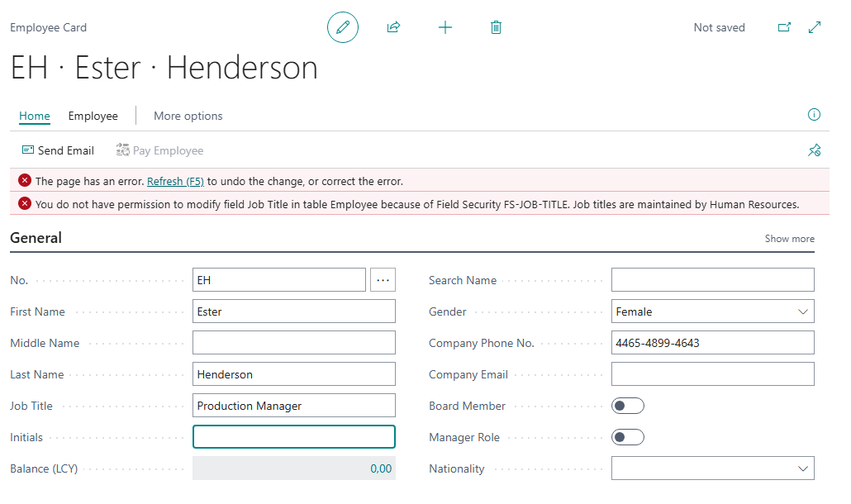Click the permission error red X icon
The height and width of the screenshot is (504, 851).
click(25, 203)
